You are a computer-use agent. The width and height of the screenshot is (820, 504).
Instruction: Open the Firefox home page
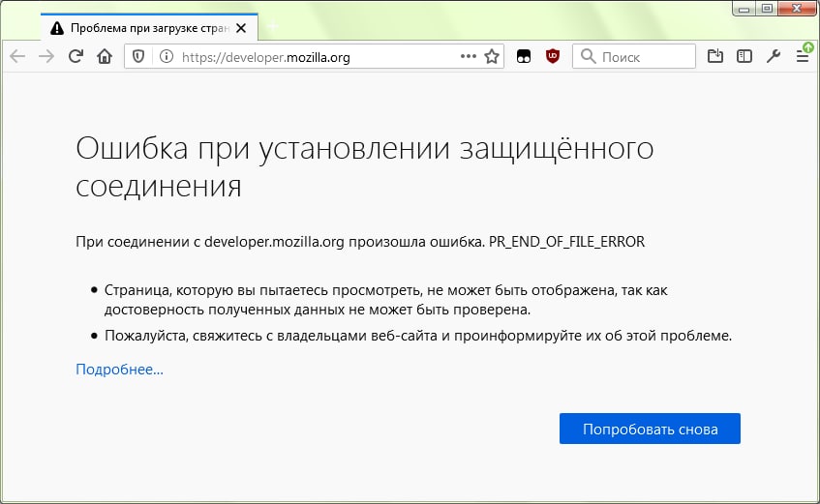[x=105, y=56]
